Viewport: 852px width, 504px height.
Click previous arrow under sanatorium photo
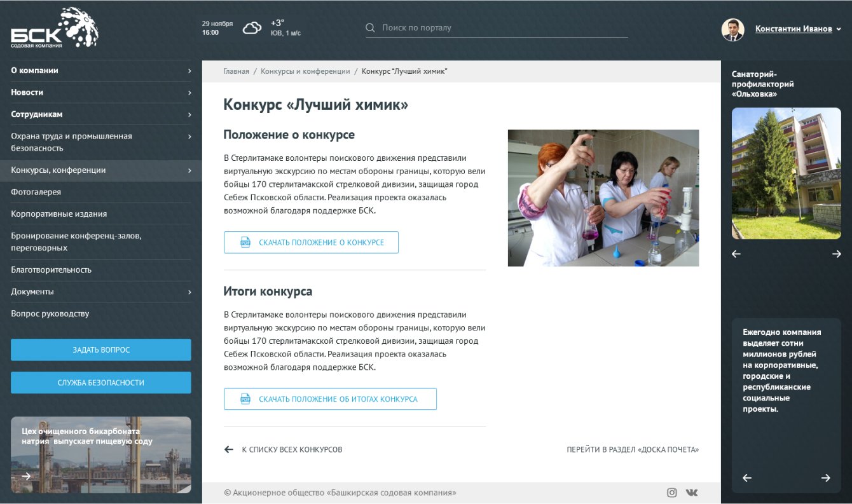click(736, 254)
